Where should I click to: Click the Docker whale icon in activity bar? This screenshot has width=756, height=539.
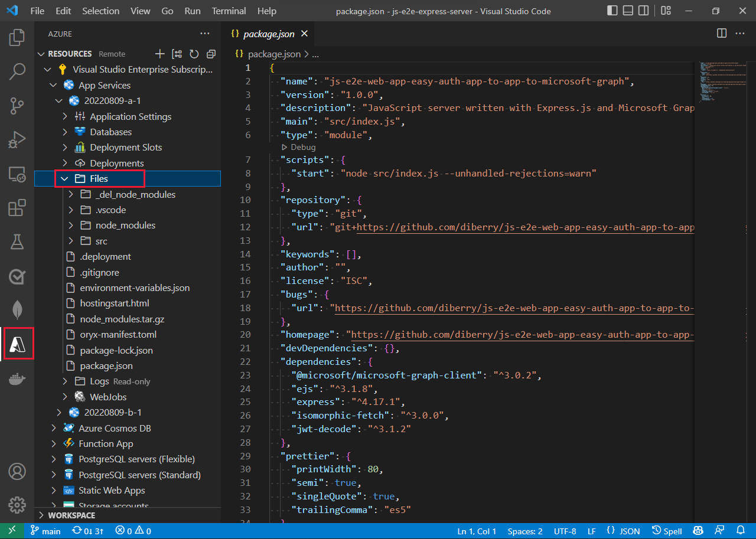17,380
